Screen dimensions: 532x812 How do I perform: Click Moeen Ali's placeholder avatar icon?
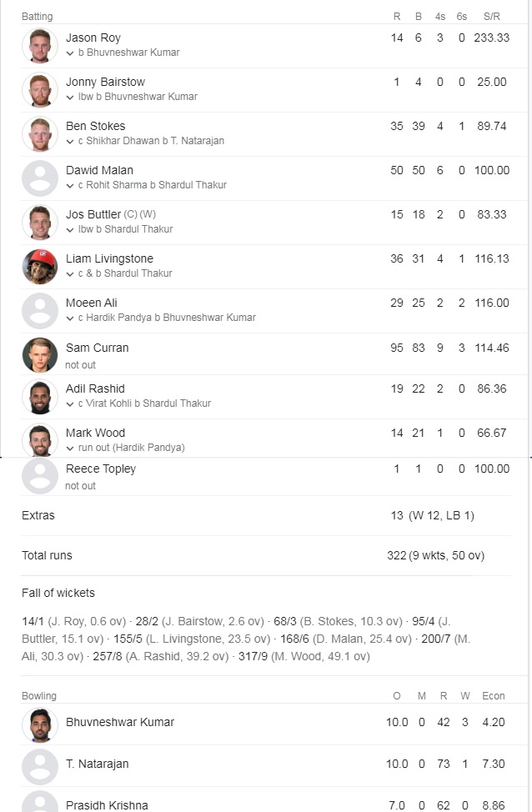pos(40,311)
